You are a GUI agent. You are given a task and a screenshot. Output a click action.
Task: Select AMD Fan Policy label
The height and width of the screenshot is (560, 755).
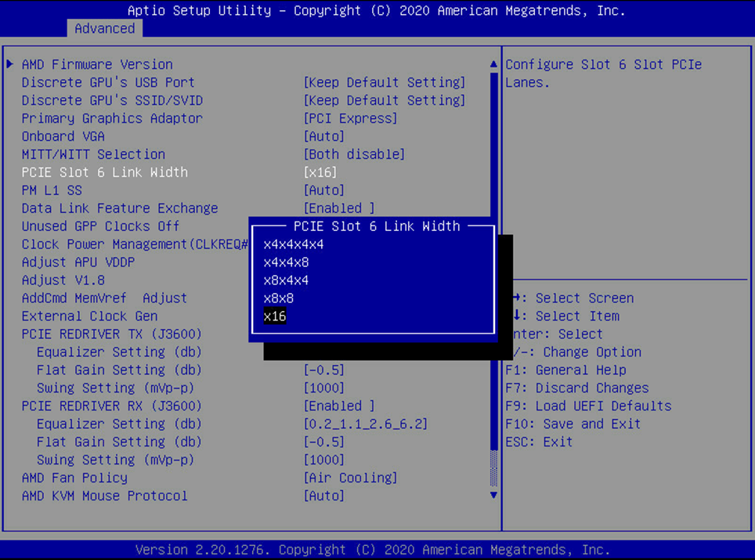(x=74, y=478)
